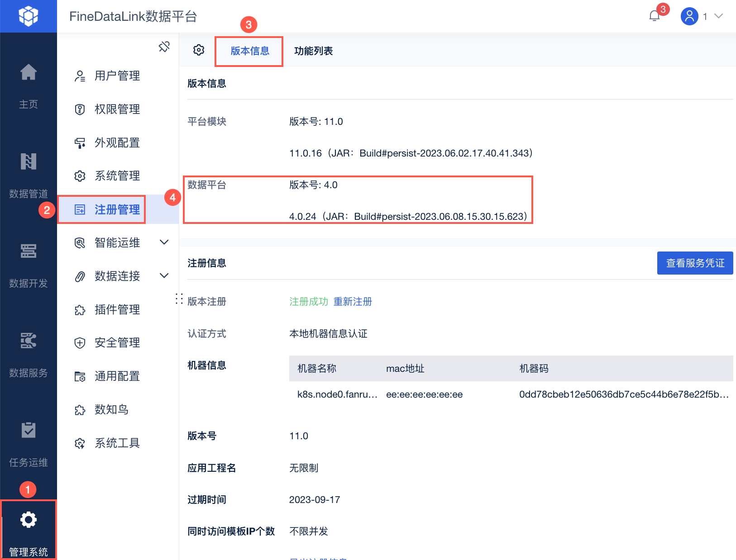Click the platform module build string 11.0.16
736x560 pixels.
411,153
